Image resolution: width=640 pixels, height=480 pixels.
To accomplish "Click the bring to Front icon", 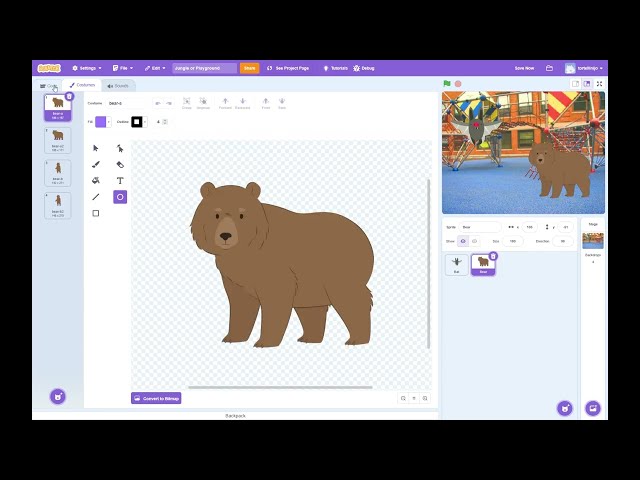I will click(266, 103).
